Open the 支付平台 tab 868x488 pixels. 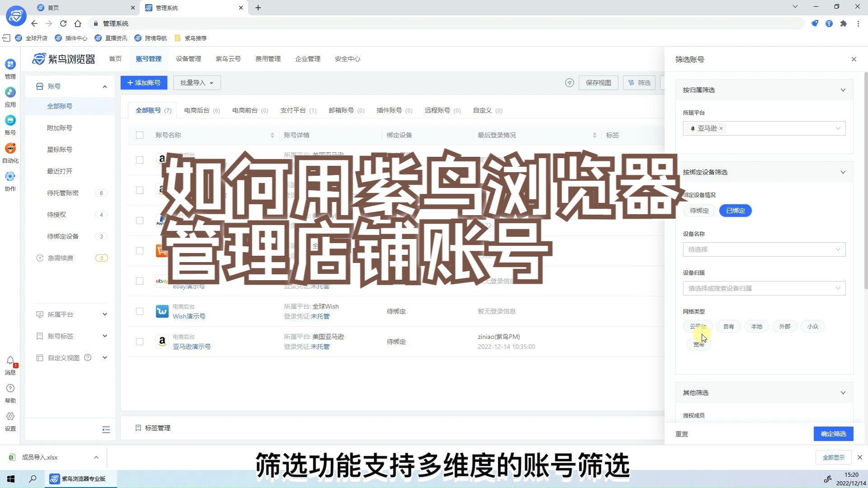pos(298,110)
